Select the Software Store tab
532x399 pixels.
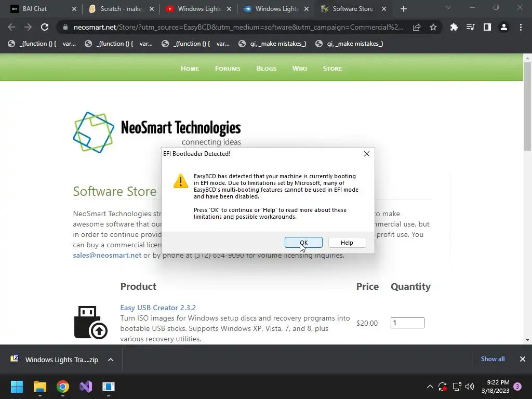(x=353, y=9)
